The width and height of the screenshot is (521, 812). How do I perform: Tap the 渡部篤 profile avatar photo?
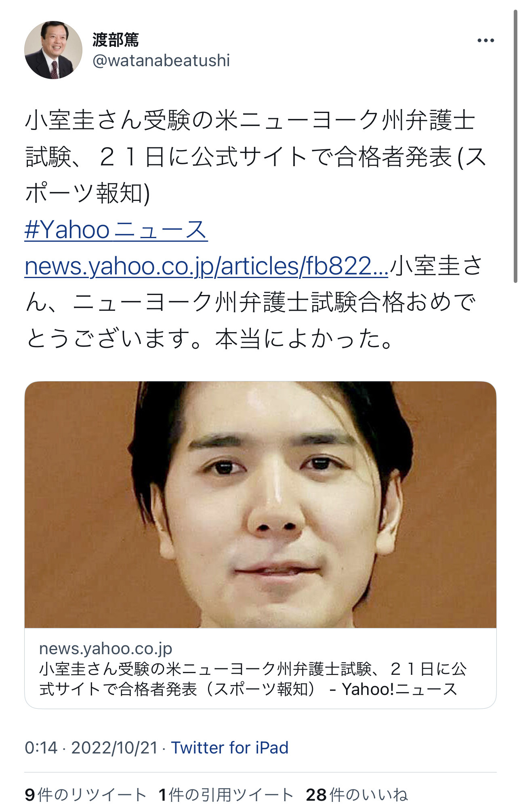(x=53, y=50)
